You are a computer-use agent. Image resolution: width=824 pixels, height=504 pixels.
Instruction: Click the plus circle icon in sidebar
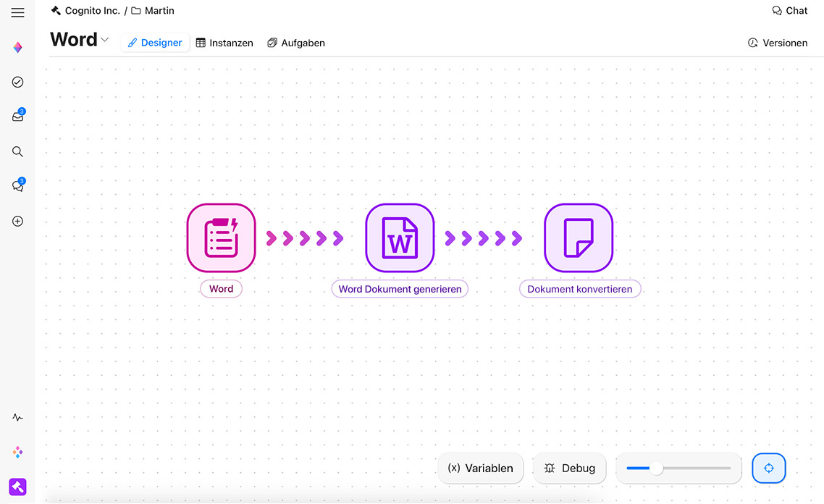click(x=18, y=222)
